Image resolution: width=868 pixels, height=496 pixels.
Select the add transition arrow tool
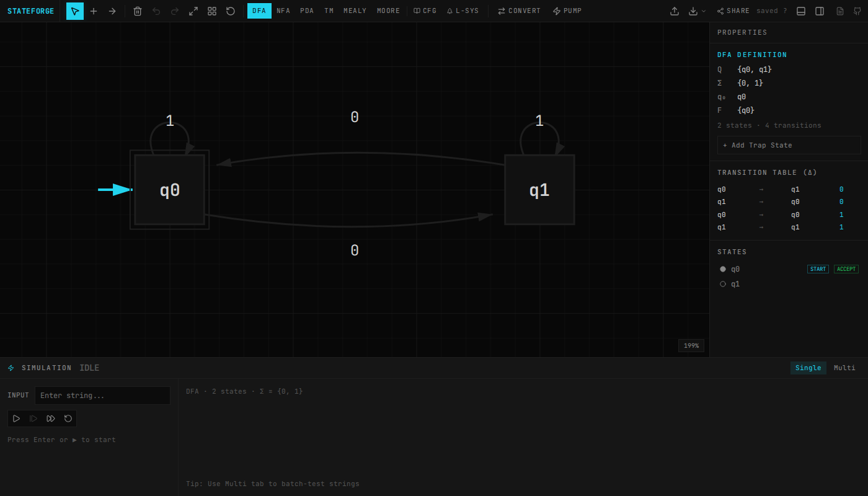coord(112,11)
